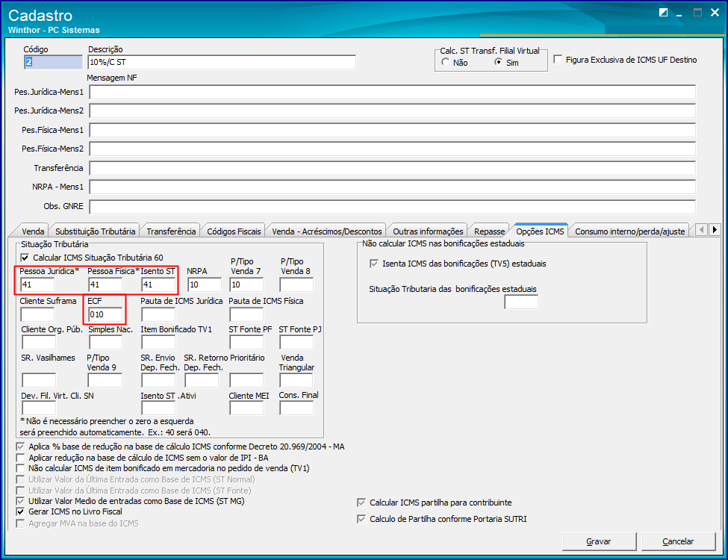
Task: Click the Isento ST .Ativi field
Action: pyautogui.click(x=158, y=408)
